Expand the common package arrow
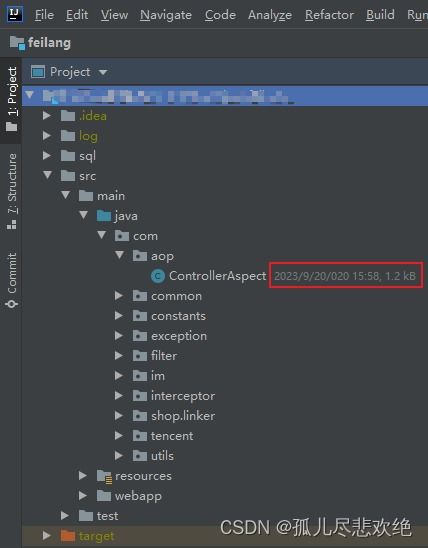This screenshot has width=428, height=548. point(119,296)
